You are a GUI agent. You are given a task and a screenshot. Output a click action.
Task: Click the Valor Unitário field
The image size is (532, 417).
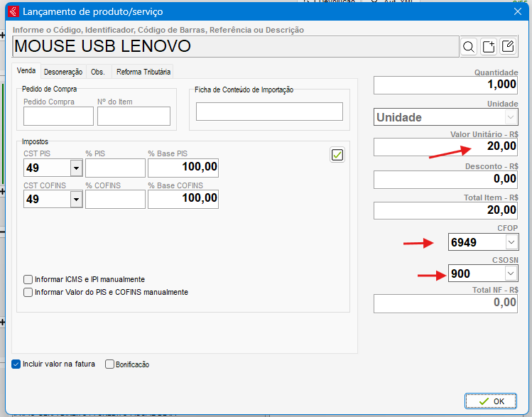[x=446, y=147]
